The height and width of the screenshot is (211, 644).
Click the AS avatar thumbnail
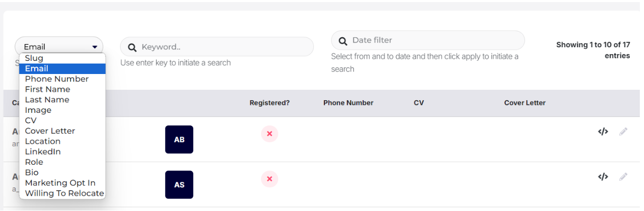[x=179, y=185]
